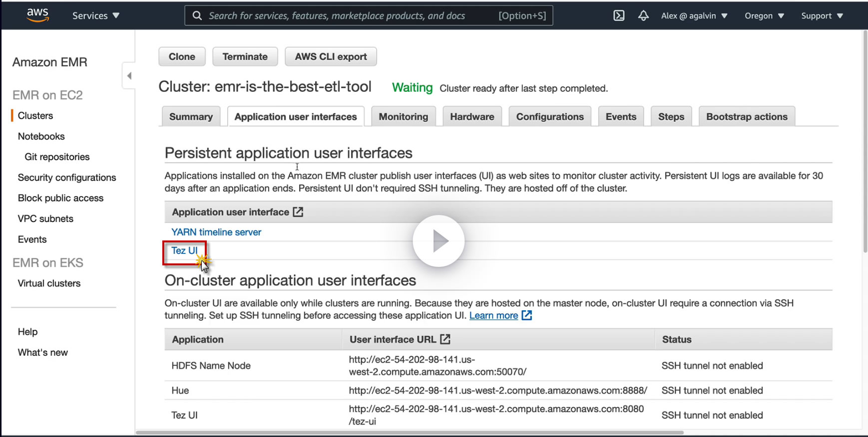
Task: Open the CloudShell terminal icon
Action: [619, 15]
